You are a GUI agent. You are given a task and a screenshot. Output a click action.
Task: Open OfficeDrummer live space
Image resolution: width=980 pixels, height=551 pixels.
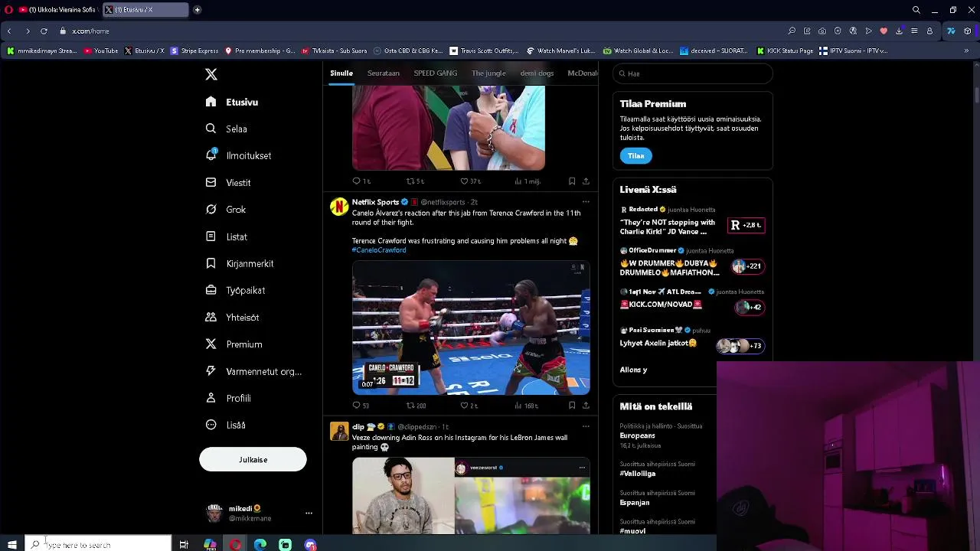693,262
